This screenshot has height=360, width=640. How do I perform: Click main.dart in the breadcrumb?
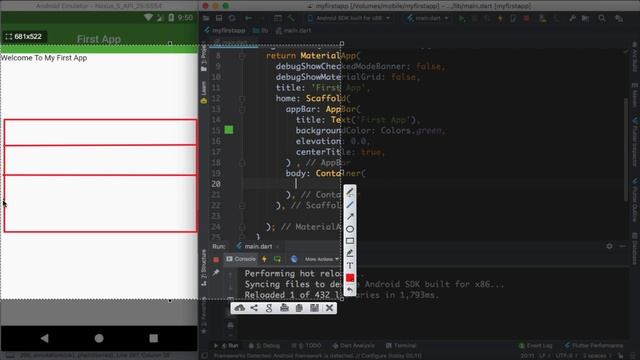[294, 31]
